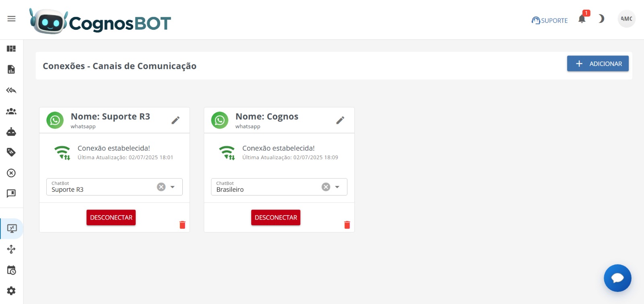Viewport: 644px width, 304px height.
Task: Disconnect the Cognos WhatsApp connection
Action: click(x=276, y=218)
